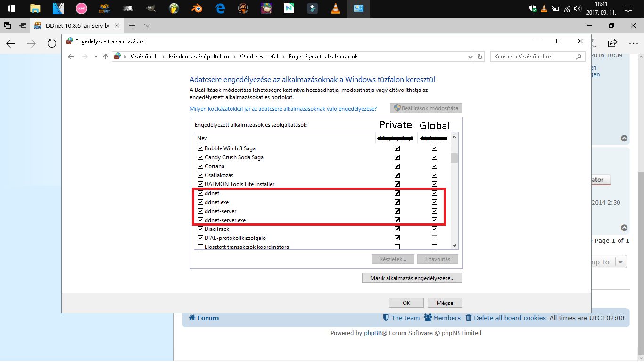Expand the address bar history dropdown
This screenshot has height=362, width=644.
[x=471, y=57]
